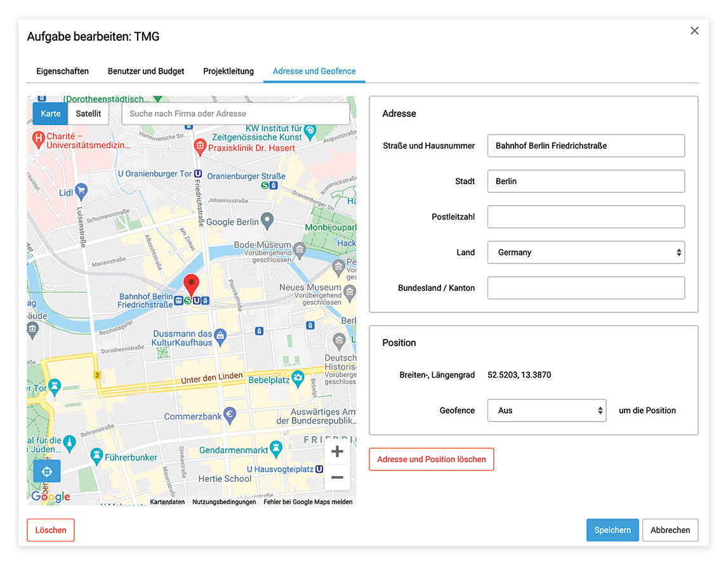Image resolution: width=728 pixels, height=565 pixels.
Task: Click the Charité hospital marker
Action: click(x=39, y=139)
